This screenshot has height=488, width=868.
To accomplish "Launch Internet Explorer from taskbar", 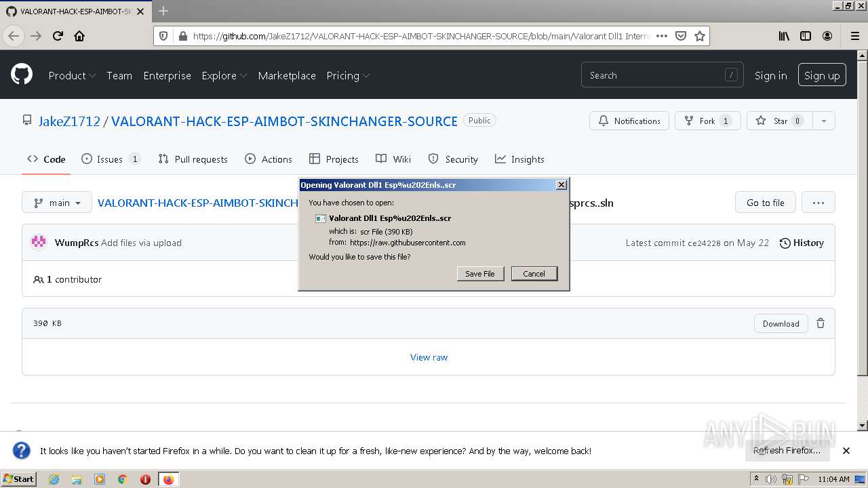I will coord(54,479).
